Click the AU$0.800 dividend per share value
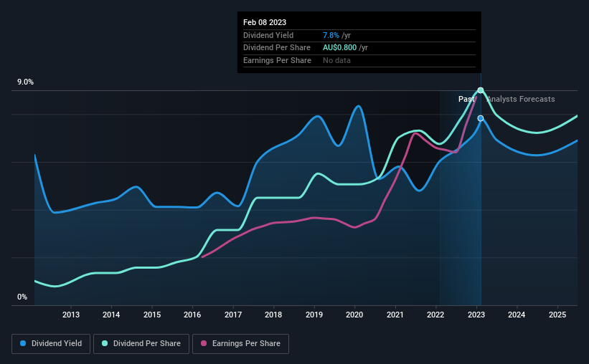The height and width of the screenshot is (364, 589). point(339,48)
